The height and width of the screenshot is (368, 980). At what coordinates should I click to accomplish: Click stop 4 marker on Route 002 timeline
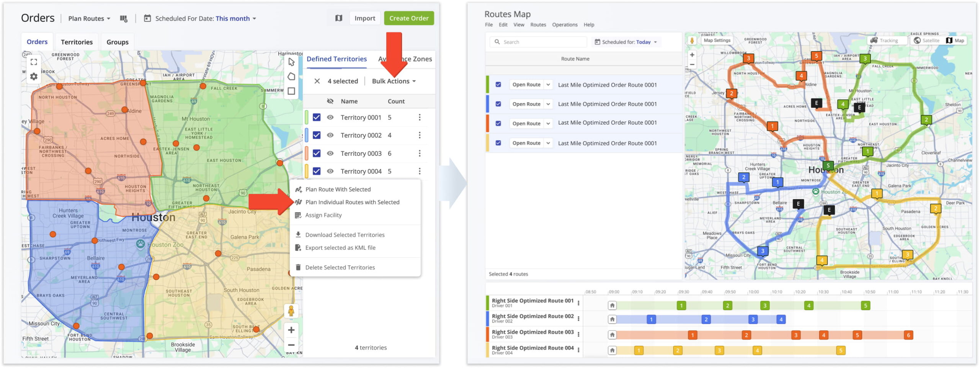click(x=781, y=319)
